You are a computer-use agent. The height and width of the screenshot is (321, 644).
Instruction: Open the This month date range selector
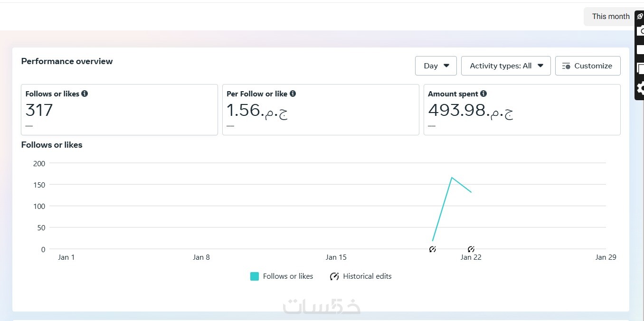[x=610, y=17]
